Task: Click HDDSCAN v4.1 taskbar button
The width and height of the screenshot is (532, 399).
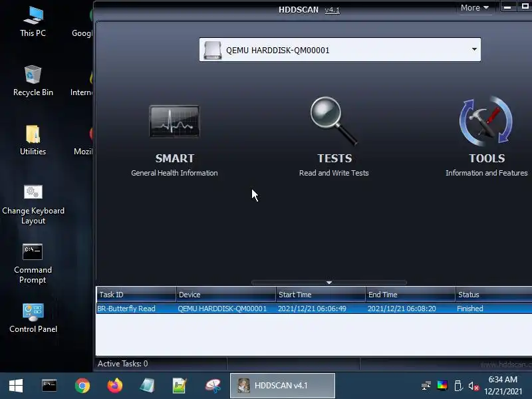Action: tap(282, 386)
